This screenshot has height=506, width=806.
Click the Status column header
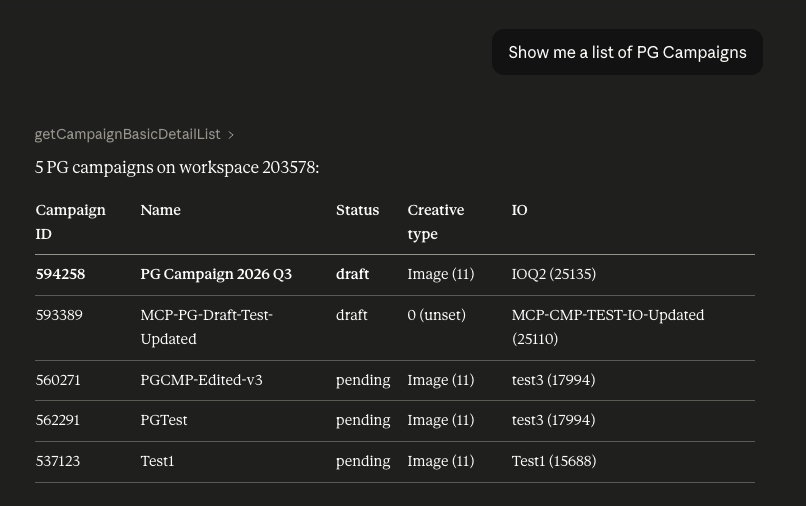click(357, 210)
